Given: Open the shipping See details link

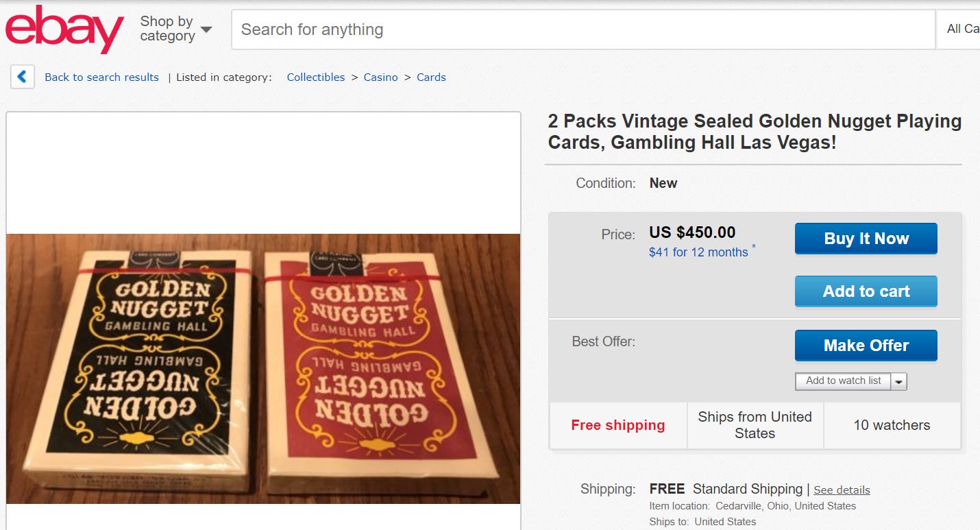Looking at the screenshot, I should [842, 490].
